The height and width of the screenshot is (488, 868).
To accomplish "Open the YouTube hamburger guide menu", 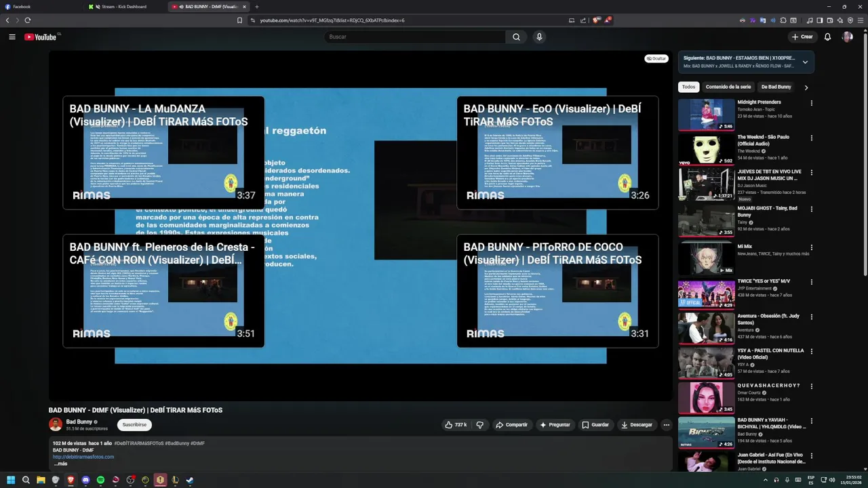I will pyautogui.click(x=12, y=37).
